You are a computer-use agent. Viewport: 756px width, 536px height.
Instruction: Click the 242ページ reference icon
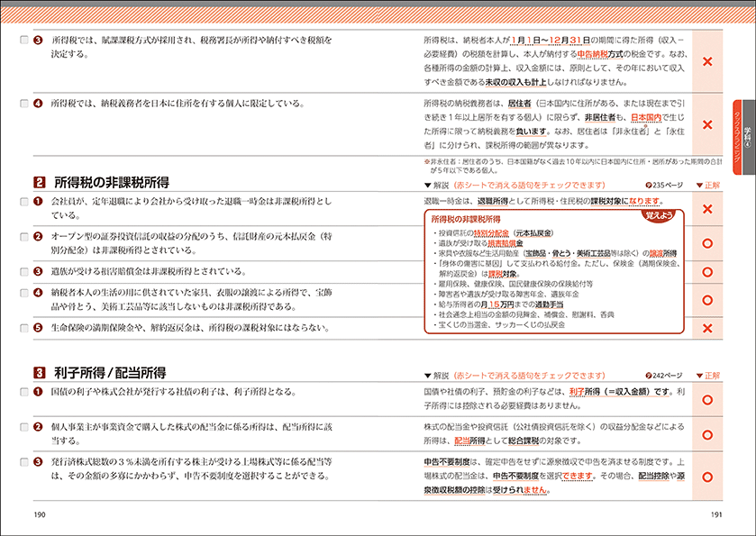(x=649, y=376)
